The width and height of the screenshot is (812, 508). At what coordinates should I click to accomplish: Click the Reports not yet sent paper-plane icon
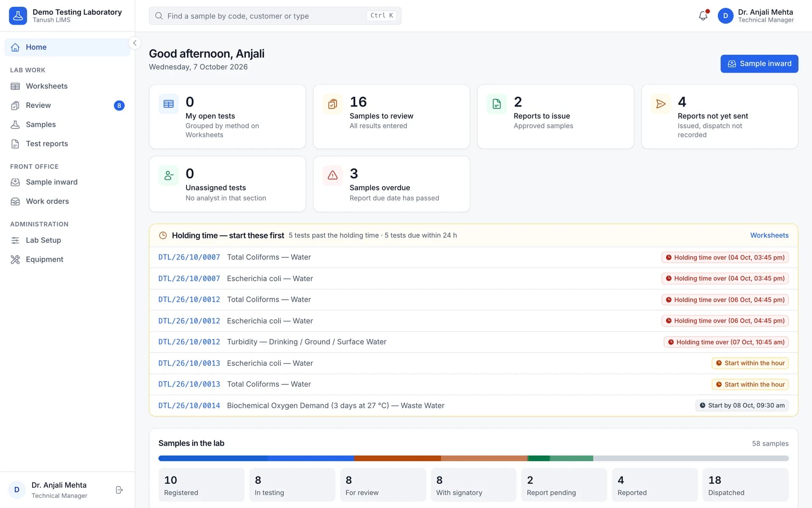tap(661, 104)
